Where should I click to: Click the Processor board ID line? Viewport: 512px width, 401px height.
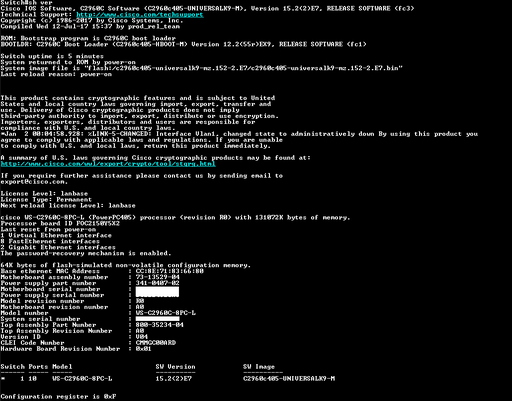[x=60, y=224]
